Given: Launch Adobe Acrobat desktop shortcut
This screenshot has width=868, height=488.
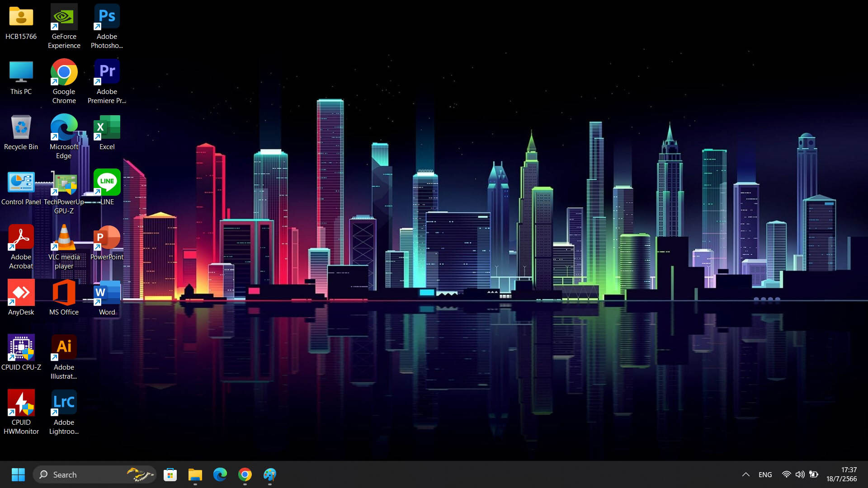Looking at the screenshot, I should [x=21, y=247].
